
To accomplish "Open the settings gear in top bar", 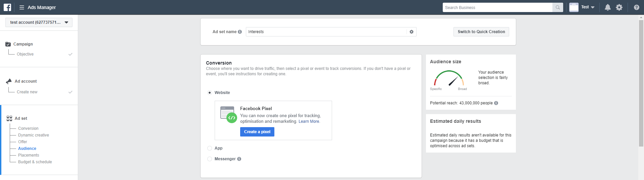I will pyautogui.click(x=619, y=7).
